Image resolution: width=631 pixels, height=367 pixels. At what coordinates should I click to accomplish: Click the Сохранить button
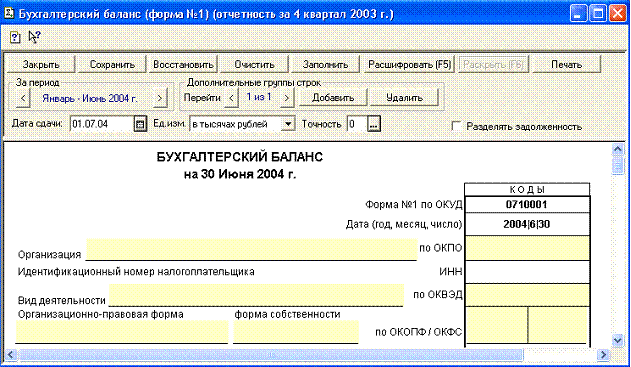[112, 64]
